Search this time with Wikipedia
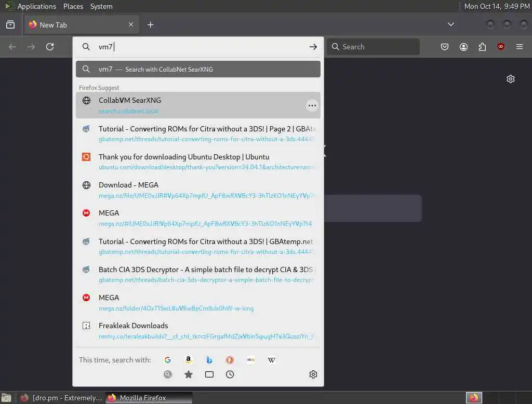The image size is (532, 404). coord(271,360)
